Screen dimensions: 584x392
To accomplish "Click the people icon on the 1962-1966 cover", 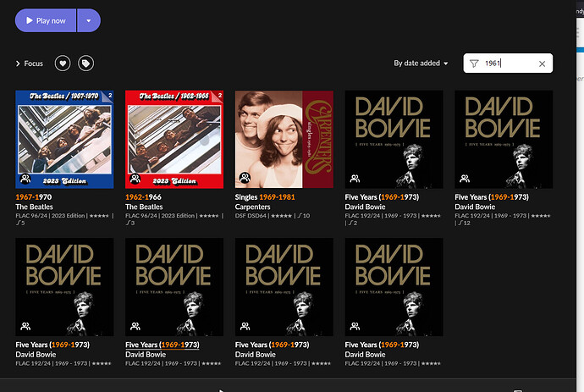I will pos(135,179).
